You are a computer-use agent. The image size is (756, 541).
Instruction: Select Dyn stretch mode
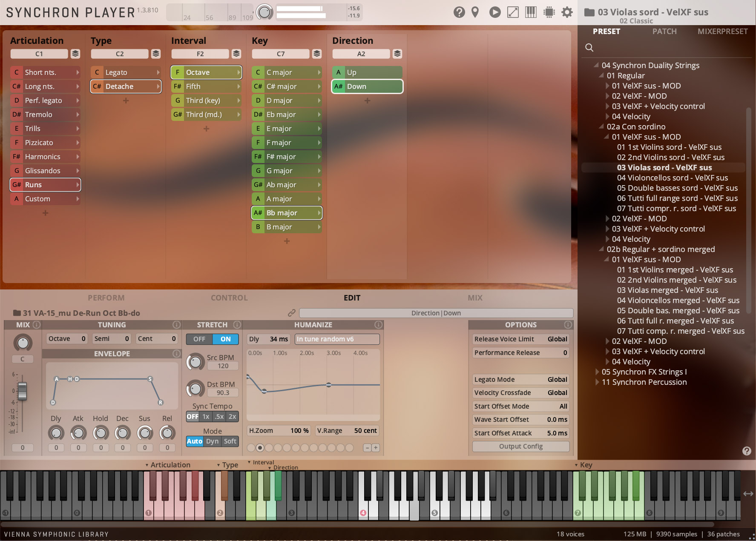tap(213, 441)
